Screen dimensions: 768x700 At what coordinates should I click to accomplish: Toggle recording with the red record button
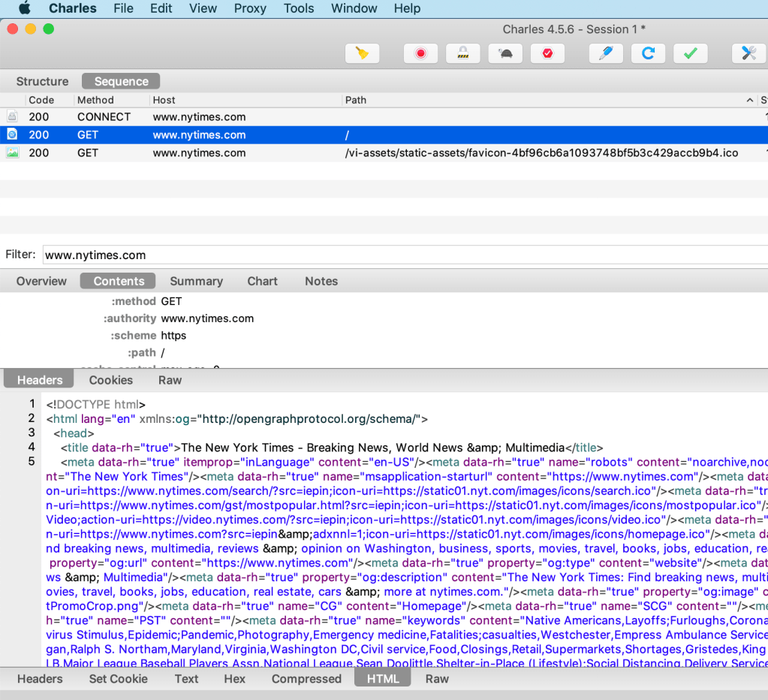pyautogui.click(x=420, y=53)
